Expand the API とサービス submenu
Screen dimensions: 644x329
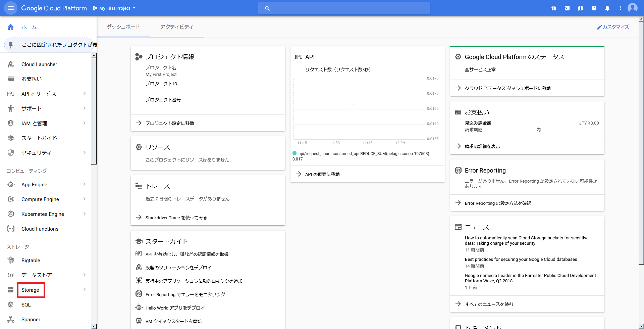click(85, 94)
